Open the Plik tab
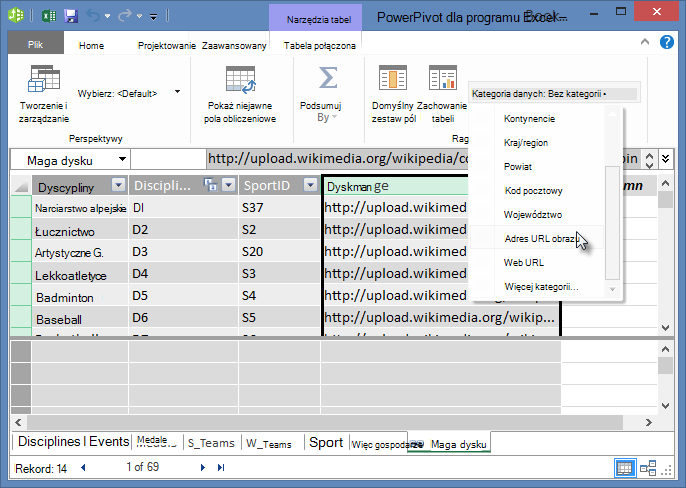 point(35,45)
